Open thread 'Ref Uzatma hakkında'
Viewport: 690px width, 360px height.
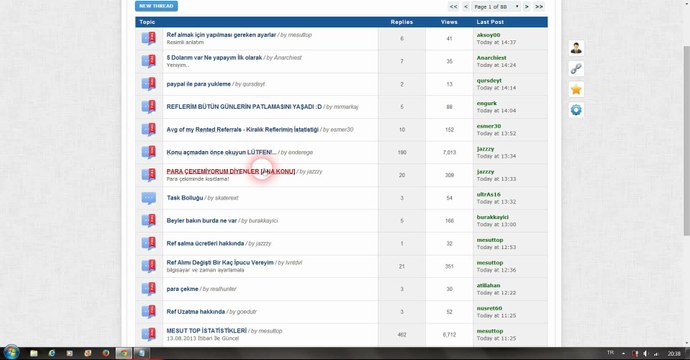pos(195,312)
